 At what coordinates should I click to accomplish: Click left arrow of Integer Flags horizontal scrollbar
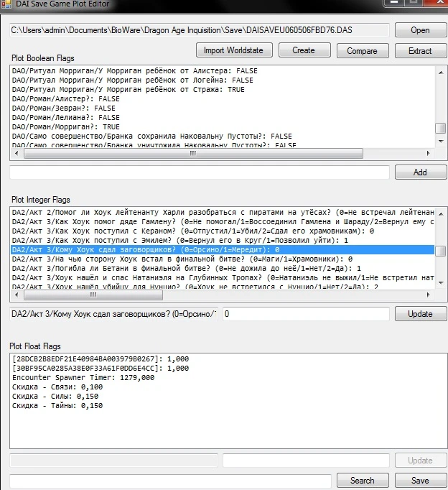(17, 295)
